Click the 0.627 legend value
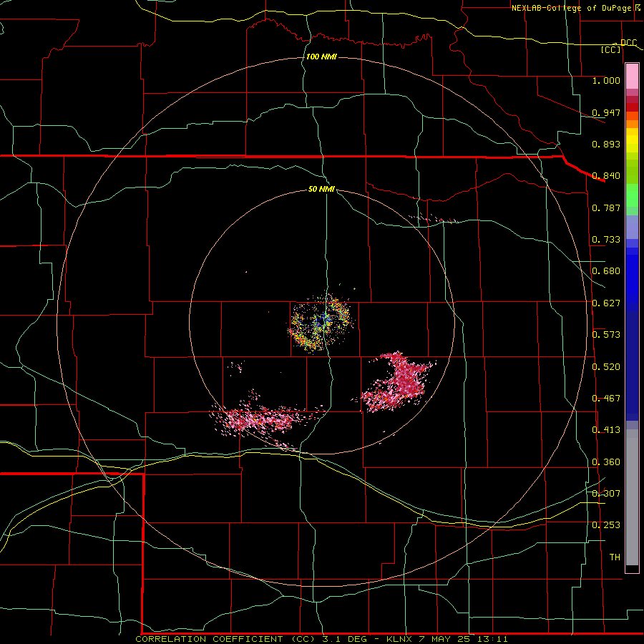This screenshot has height=644, width=644. click(x=606, y=303)
